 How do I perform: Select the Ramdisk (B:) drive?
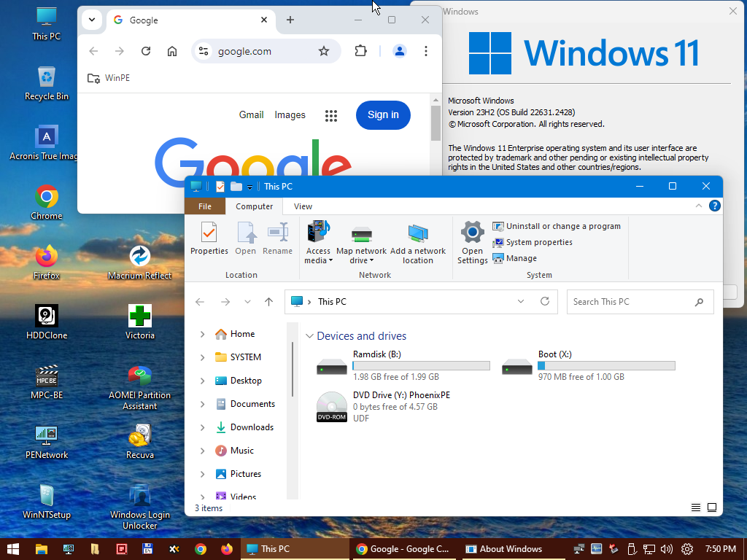pos(403,366)
